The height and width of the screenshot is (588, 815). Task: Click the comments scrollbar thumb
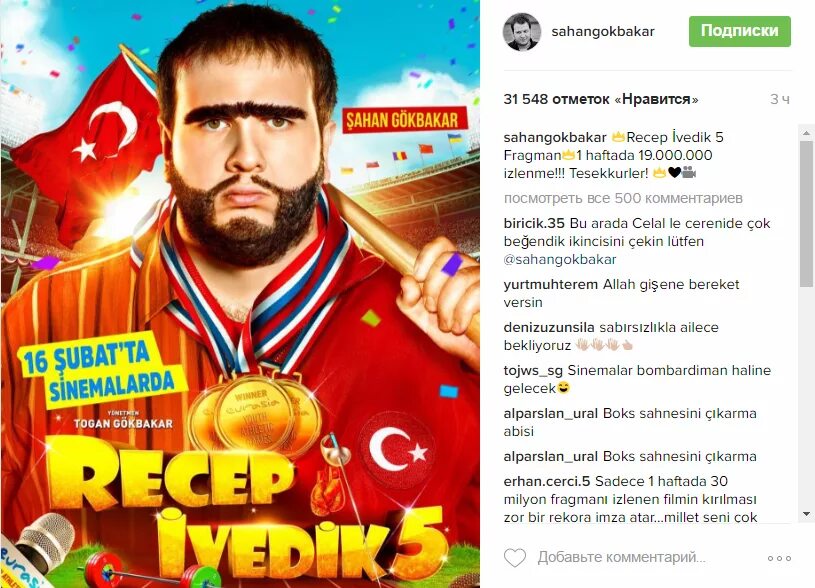click(806, 213)
